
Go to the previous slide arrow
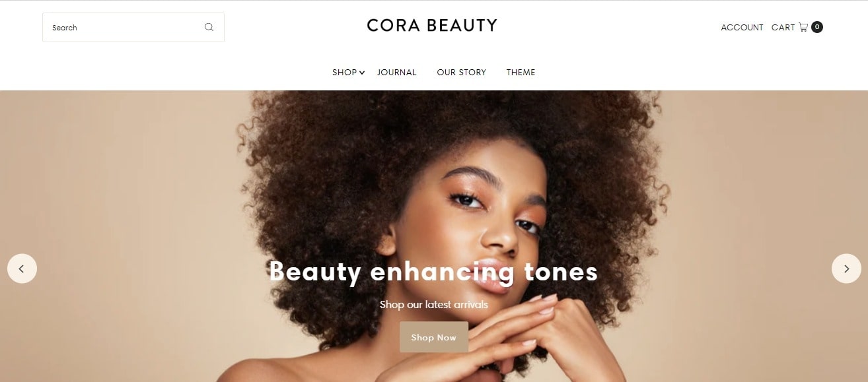tap(22, 269)
